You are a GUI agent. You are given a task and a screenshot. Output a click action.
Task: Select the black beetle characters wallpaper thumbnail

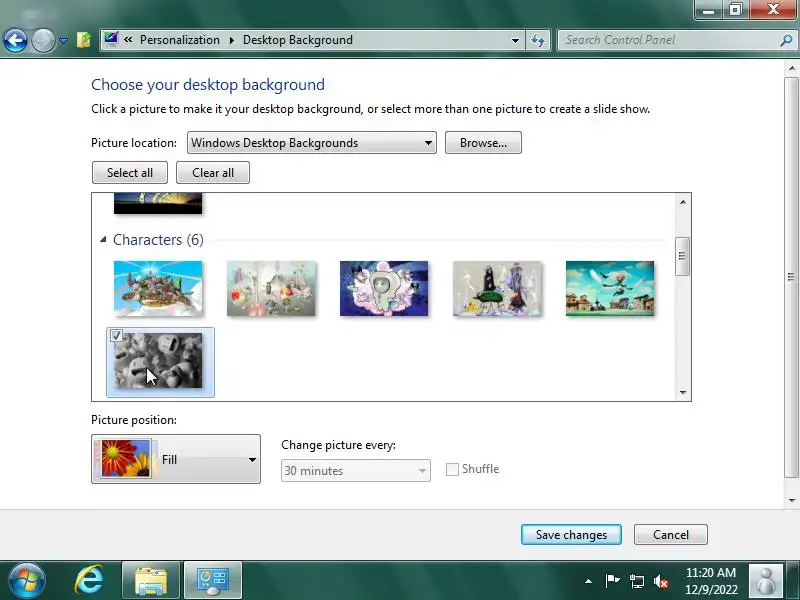click(497, 289)
